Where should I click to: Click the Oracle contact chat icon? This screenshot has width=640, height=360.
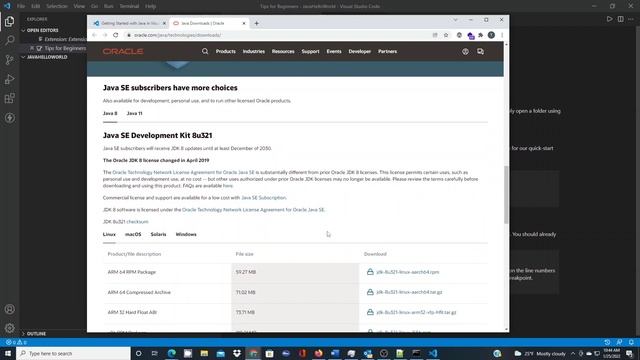(480, 51)
